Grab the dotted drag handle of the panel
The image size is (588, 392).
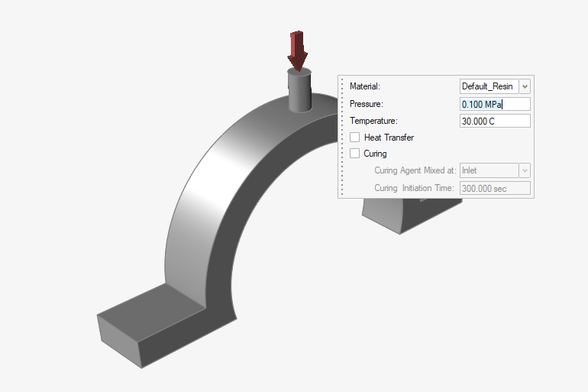[x=342, y=136]
